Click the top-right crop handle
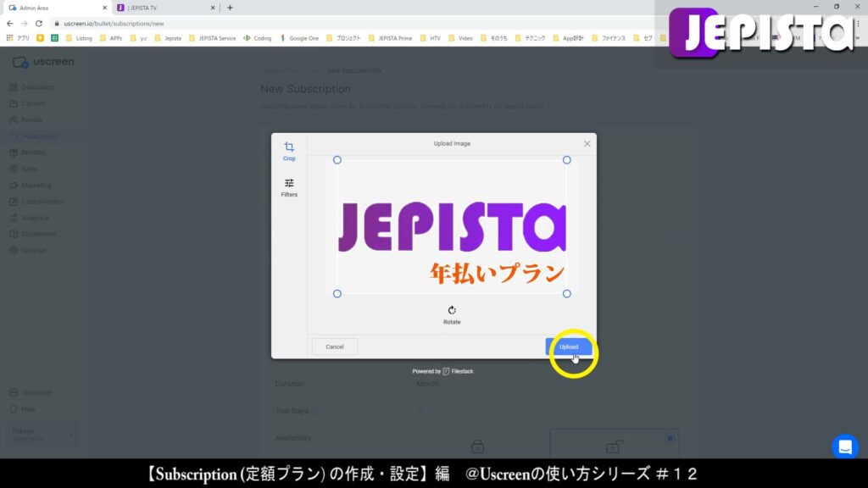Viewport: 868px width, 488px height. [566, 160]
